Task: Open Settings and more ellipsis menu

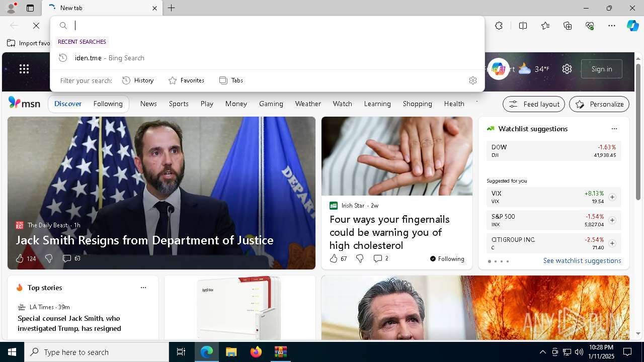Action: click(x=612, y=26)
